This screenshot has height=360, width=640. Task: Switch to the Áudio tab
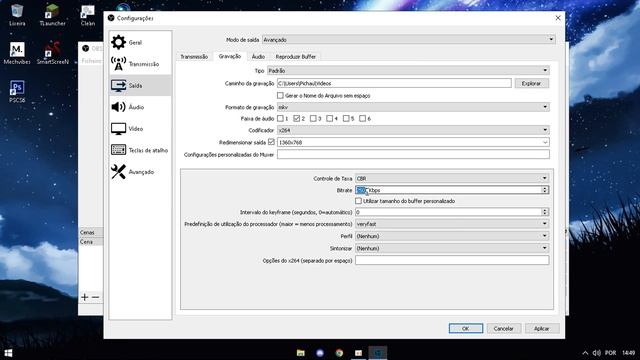(258, 57)
